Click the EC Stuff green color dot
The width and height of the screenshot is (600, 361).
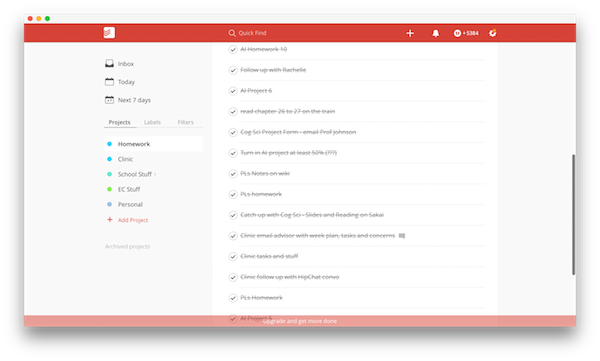[x=109, y=189]
